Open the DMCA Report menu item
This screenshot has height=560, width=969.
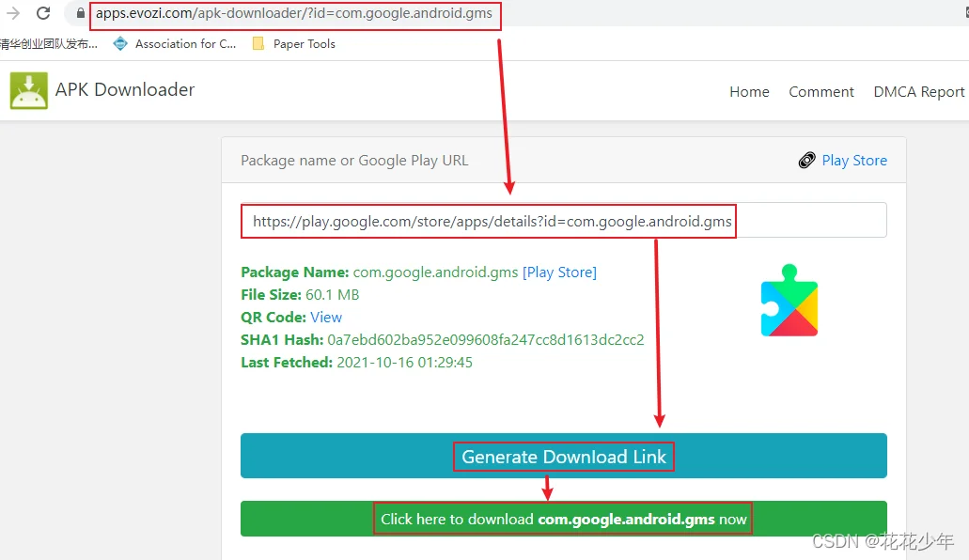point(919,92)
